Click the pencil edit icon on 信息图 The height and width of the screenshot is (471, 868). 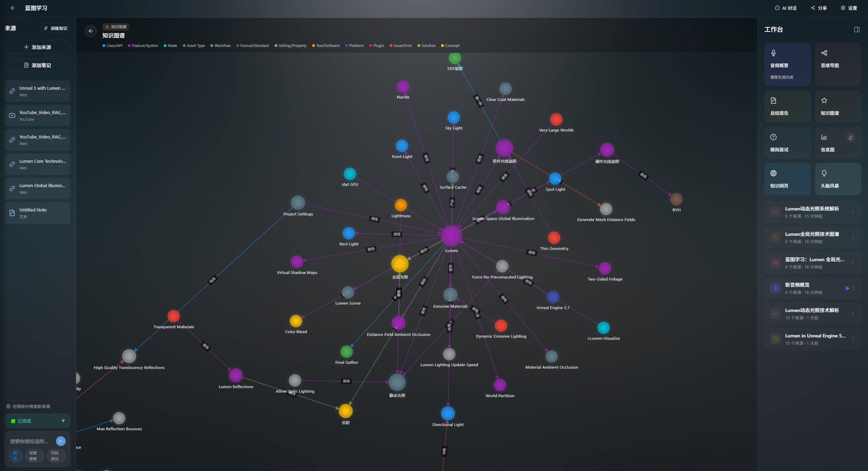point(850,137)
